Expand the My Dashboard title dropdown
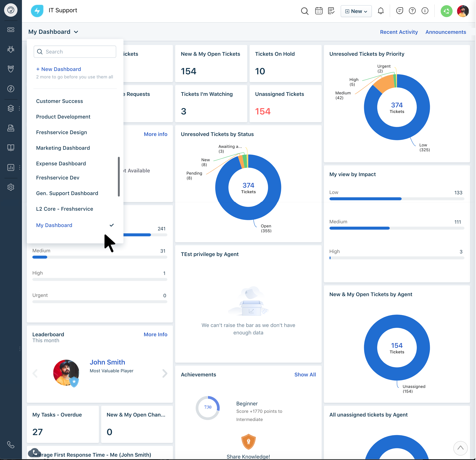This screenshot has width=476, height=460. tap(53, 32)
